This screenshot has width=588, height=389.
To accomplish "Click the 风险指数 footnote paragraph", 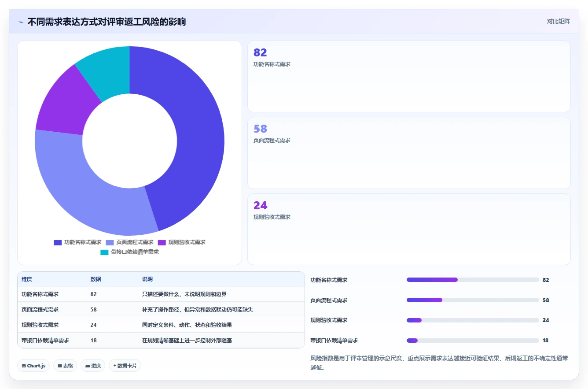I will [x=439, y=363].
